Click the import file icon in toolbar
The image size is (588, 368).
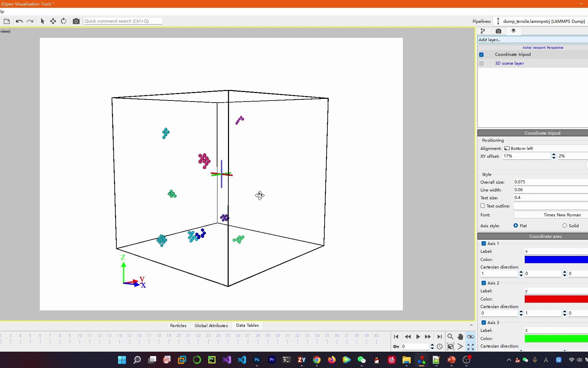6,21
